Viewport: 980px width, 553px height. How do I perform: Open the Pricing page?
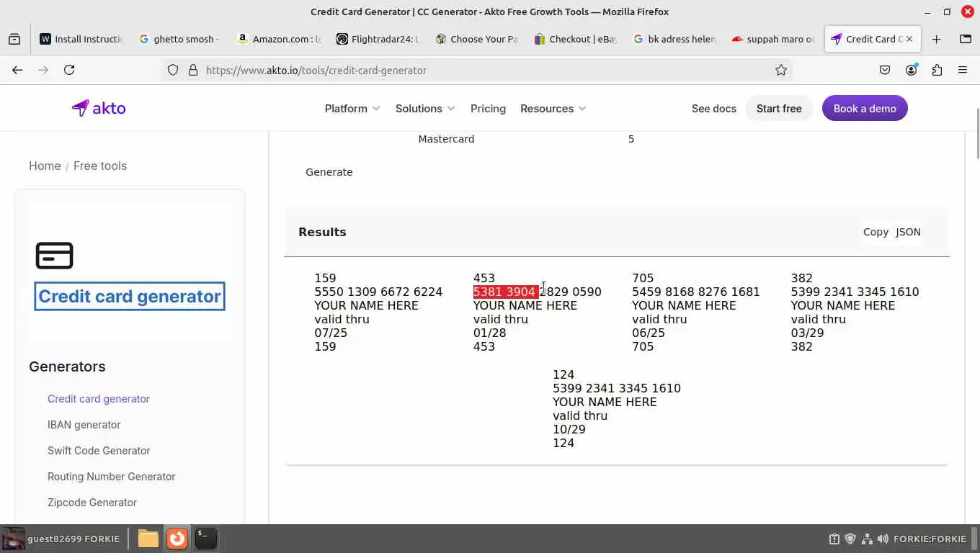coord(488,109)
